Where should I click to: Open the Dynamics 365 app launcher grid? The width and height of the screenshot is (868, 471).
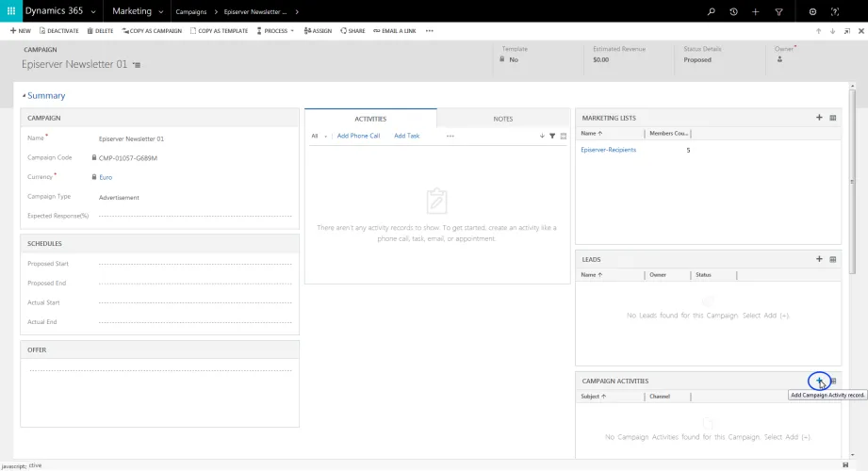pos(11,11)
